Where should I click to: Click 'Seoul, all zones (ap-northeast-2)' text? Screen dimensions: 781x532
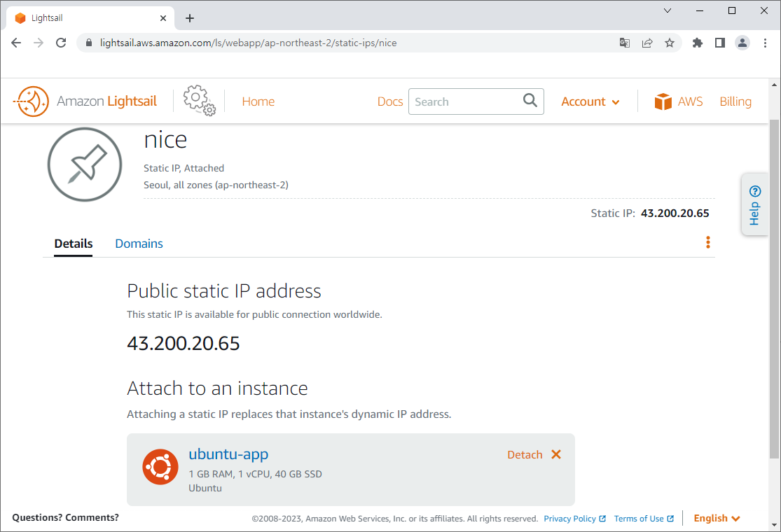point(216,185)
